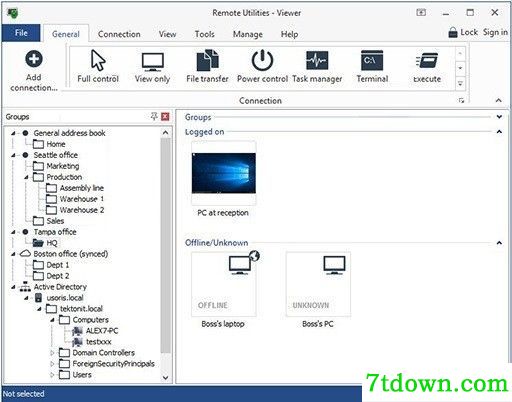Select the Warehouse 2 folder
The image size is (512, 402).
tap(75, 210)
